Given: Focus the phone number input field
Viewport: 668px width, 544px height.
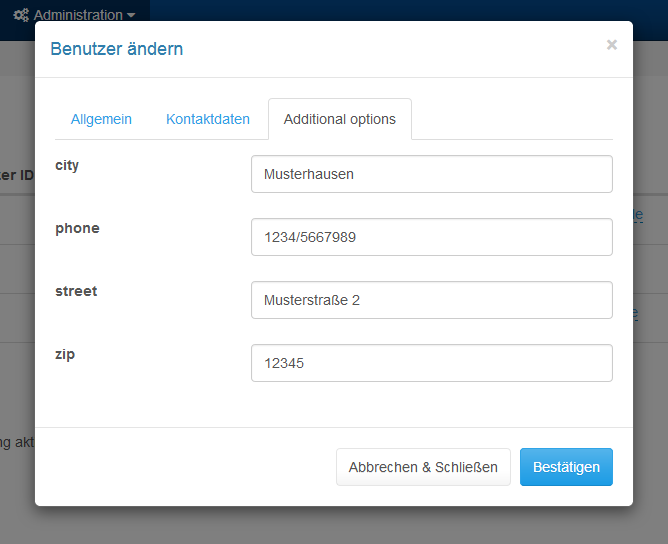Looking at the screenshot, I should click(x=431, y=237).
